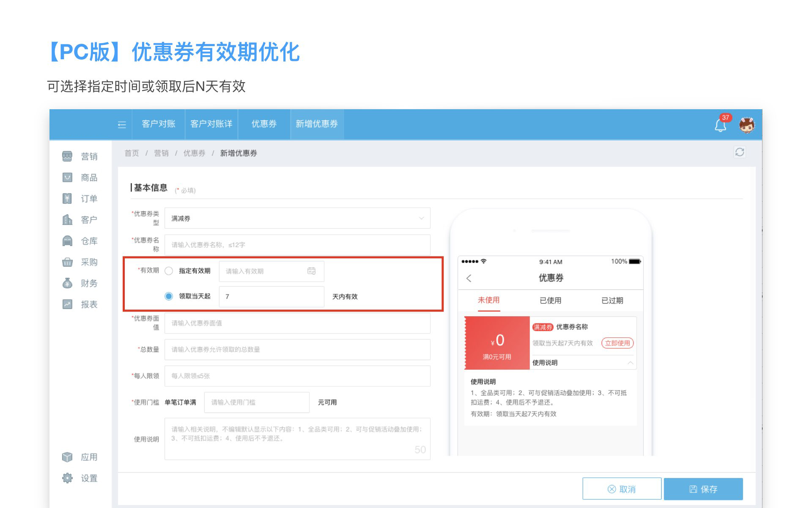The width and height of the screenshot is (812, 508).
Task: Click the 优惠券名称 input field
Action: pyautogui.click(x=297, y=245)
